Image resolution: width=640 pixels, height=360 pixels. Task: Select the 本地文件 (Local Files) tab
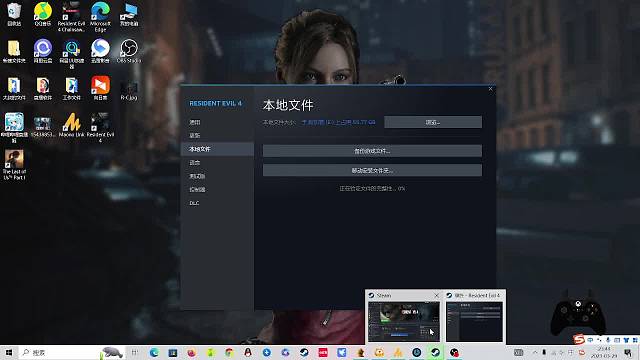[x=217, y=149]
